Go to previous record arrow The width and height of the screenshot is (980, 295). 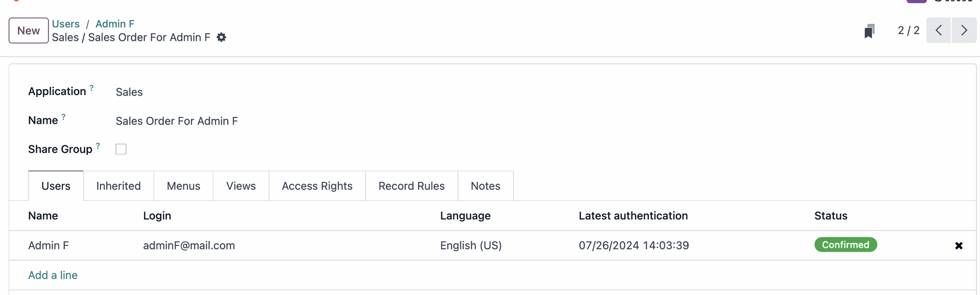(939, 30)
